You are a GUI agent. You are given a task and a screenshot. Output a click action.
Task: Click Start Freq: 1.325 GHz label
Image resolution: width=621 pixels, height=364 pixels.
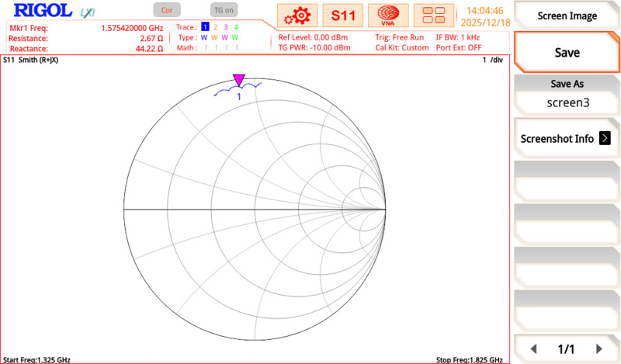[36, 359]
